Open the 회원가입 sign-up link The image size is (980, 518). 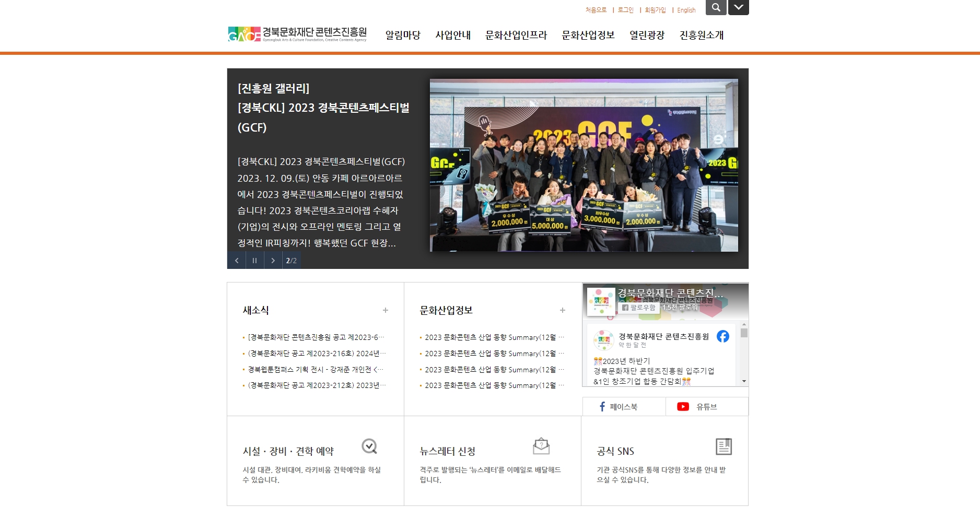point(655,10)
